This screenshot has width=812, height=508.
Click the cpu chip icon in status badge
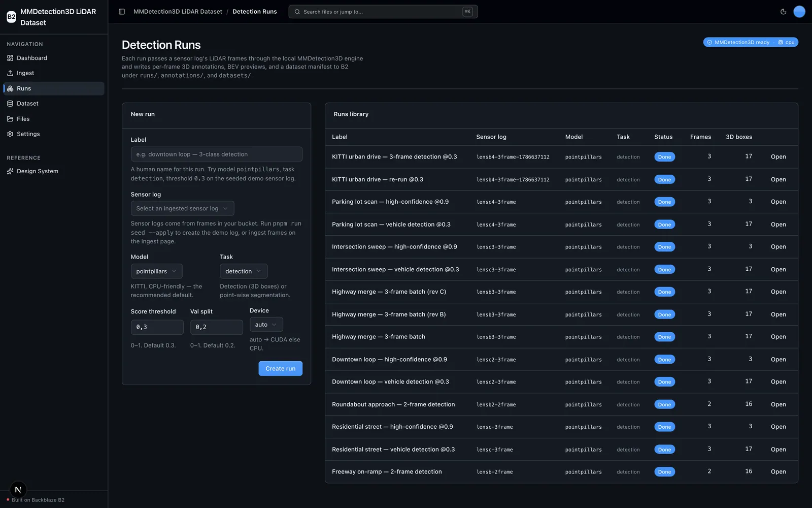pos(781,42)
